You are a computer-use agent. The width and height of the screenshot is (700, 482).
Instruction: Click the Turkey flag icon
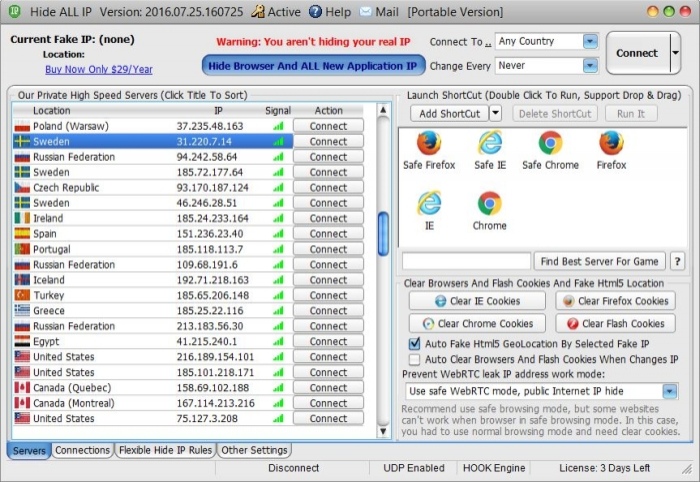point(22,295)
